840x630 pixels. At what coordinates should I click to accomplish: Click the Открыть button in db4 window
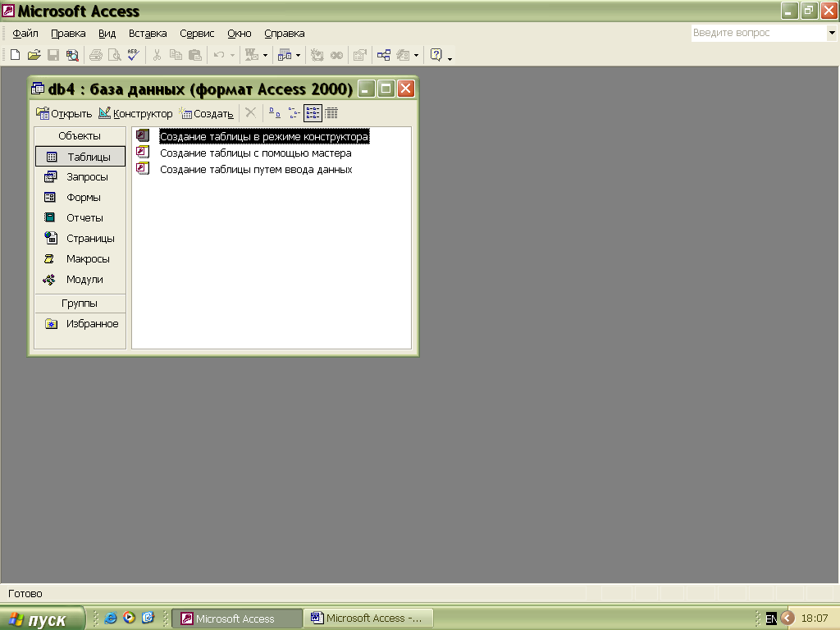tap(64, 113)
